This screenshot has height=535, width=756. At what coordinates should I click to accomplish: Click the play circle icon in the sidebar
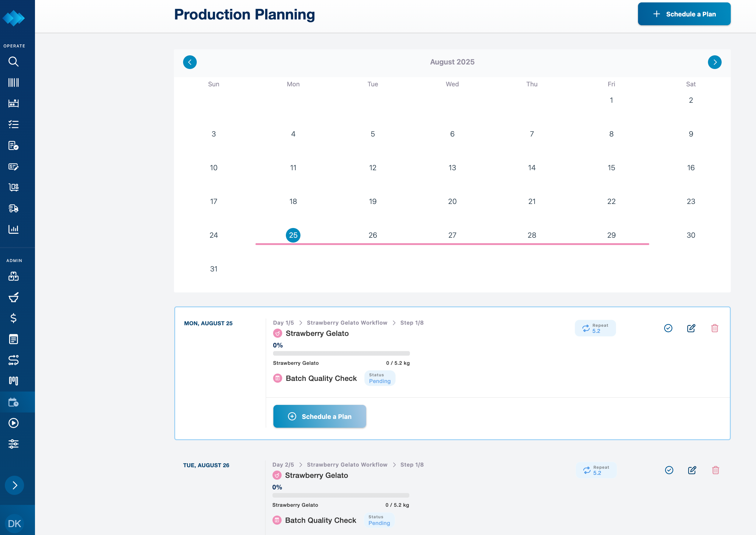[13, 423]
